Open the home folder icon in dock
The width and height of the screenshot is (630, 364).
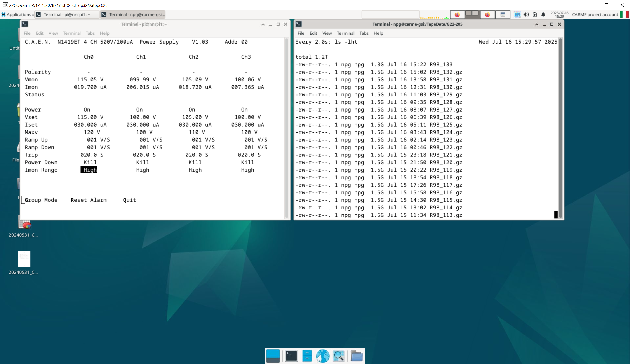(357, 356)
